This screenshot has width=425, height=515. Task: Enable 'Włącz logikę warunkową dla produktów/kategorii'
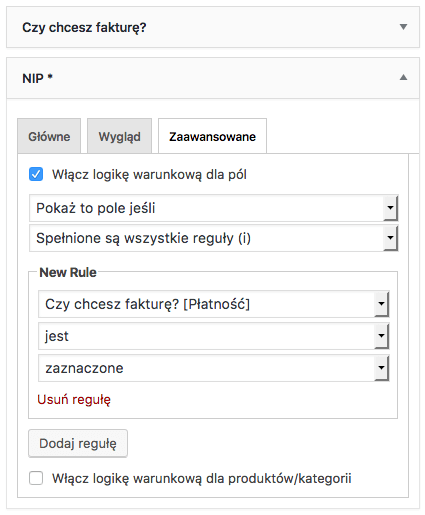click(x=36, y=478)
